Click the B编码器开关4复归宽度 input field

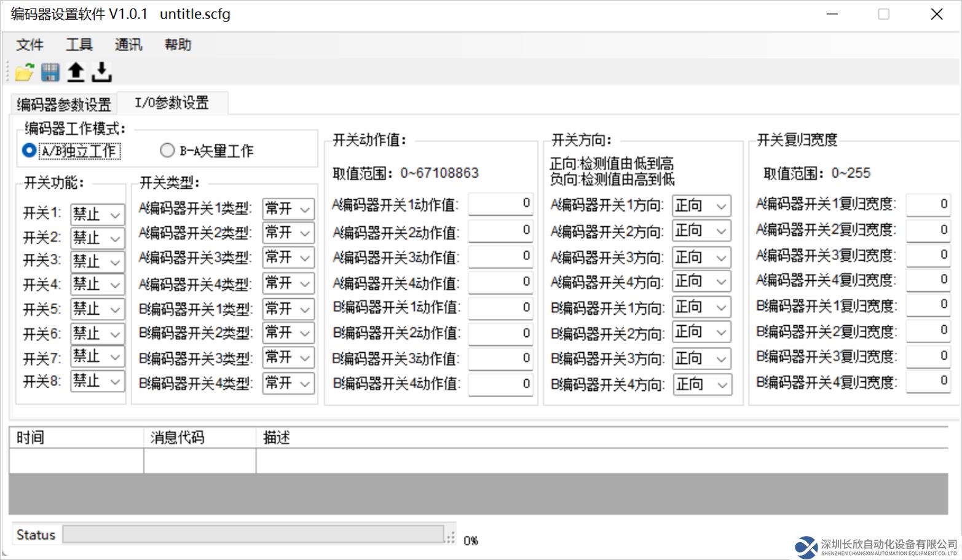pos(928,381)
